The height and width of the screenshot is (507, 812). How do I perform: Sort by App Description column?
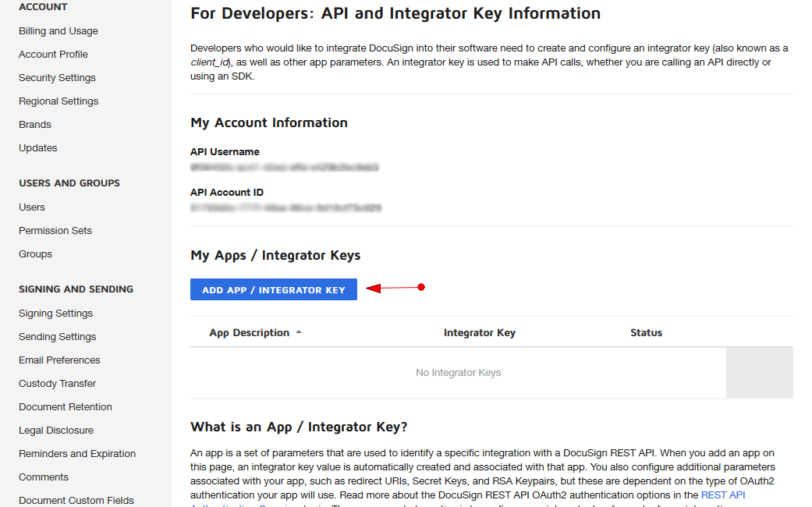tap(249, 332)
